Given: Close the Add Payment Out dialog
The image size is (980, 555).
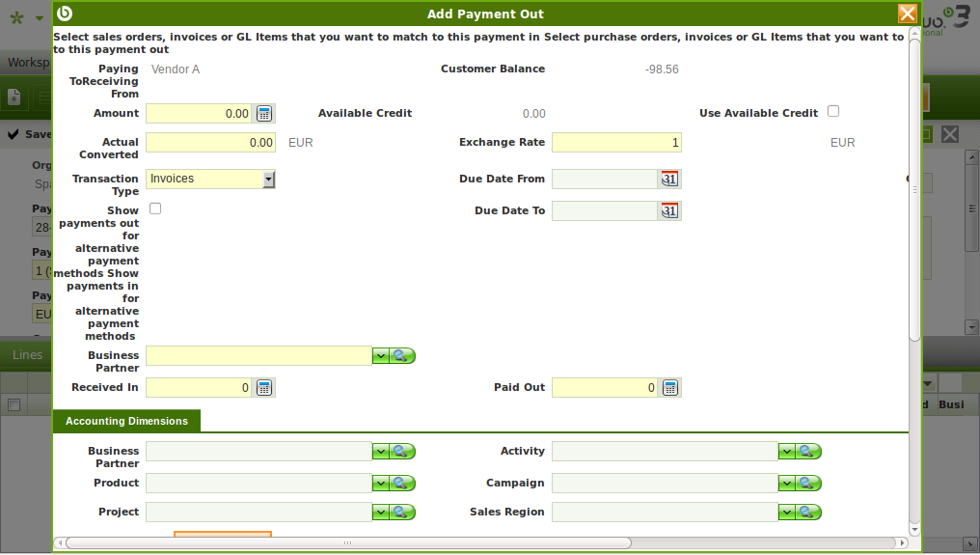Looking at the screenshot, I should click(x=907, y=14).
